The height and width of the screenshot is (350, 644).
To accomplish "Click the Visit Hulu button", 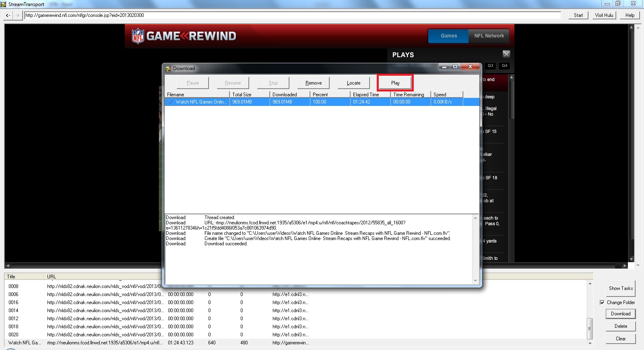I will pyautogui.click(x=604, y=15).
